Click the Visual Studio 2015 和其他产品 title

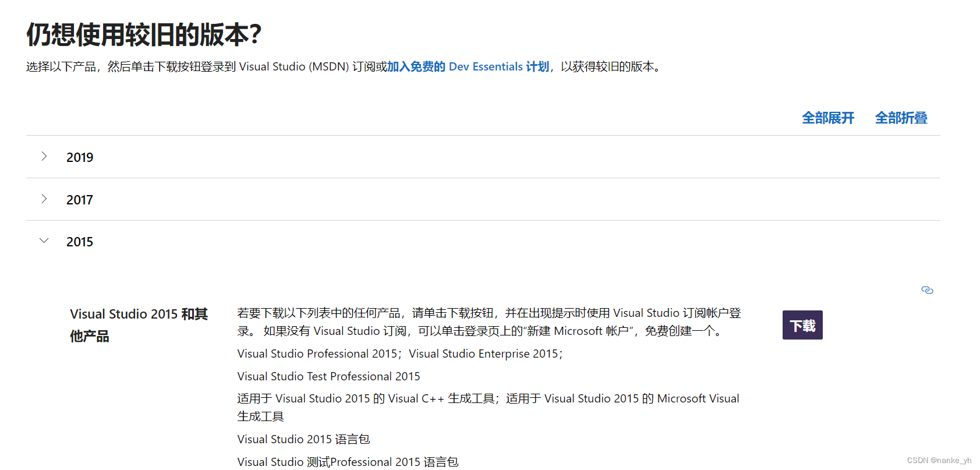pyautogui.click(x=139, y=325)
